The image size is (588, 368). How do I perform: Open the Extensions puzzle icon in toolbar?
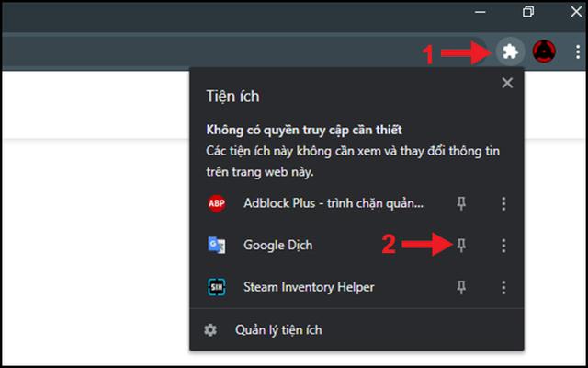tap(510, 52)
